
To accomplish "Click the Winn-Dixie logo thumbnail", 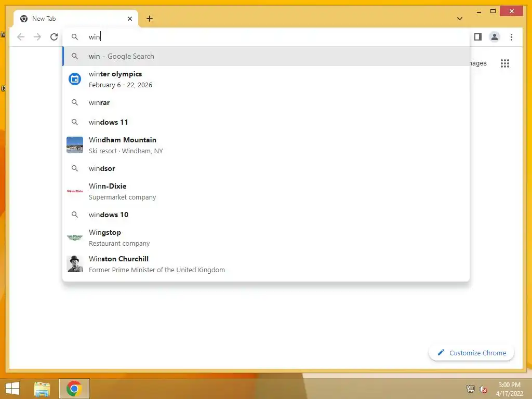I will click(x=75, y=191).
